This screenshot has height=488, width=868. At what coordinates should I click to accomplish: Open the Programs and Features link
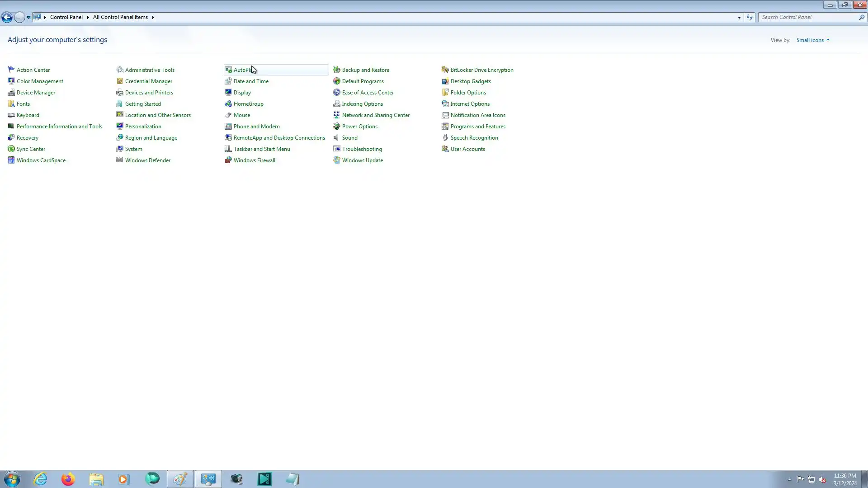[x=478, y=127]
